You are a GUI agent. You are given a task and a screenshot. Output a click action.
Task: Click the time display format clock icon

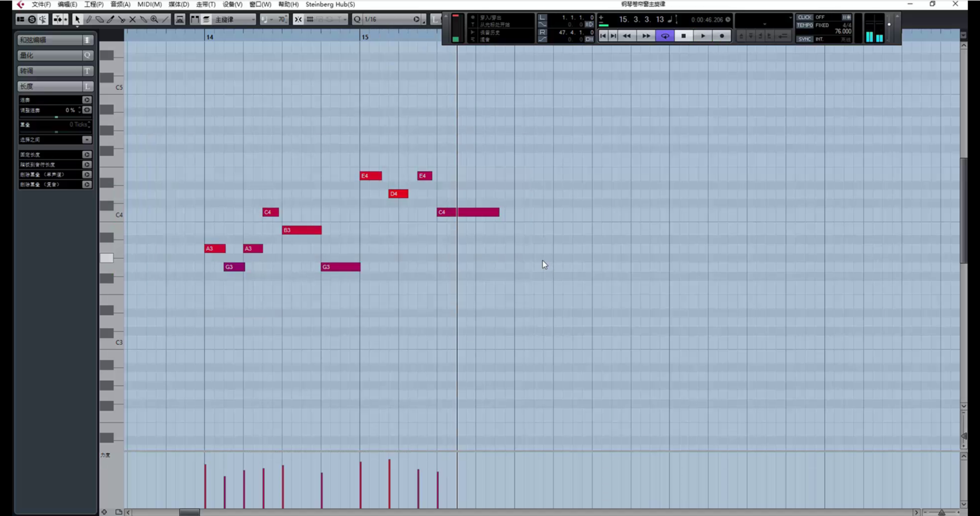(728, 19)
